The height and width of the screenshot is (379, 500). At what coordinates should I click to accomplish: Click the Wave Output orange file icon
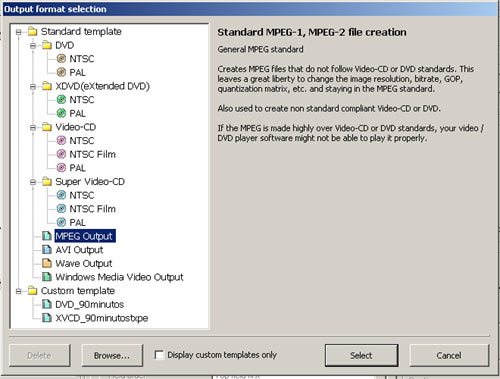(47, 263)
